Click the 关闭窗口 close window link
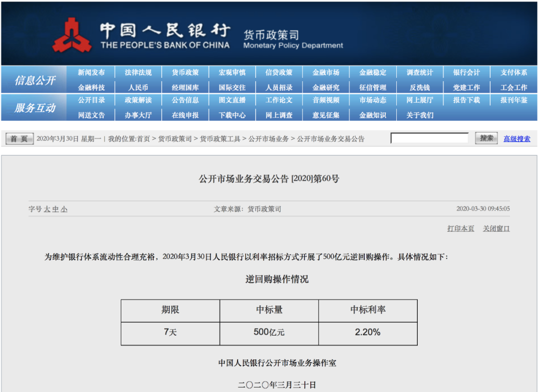This screenshot has width=539, height=392. click(496, 228)
